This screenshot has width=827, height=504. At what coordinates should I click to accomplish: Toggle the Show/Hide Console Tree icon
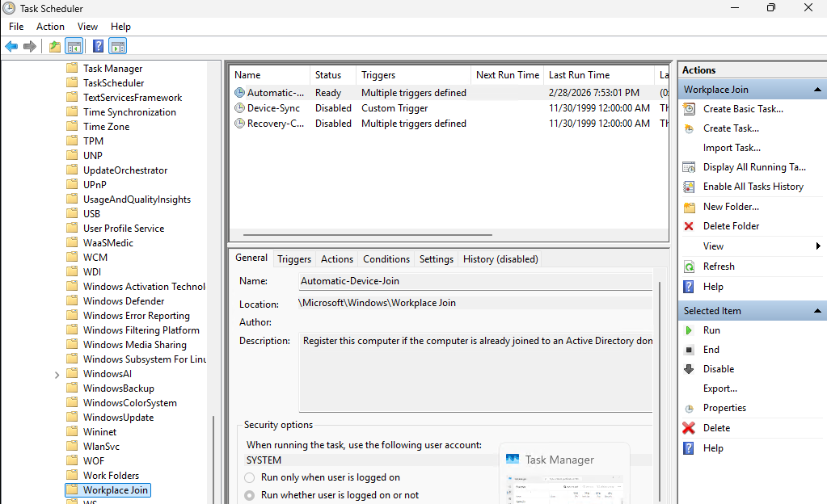point(74,46)
